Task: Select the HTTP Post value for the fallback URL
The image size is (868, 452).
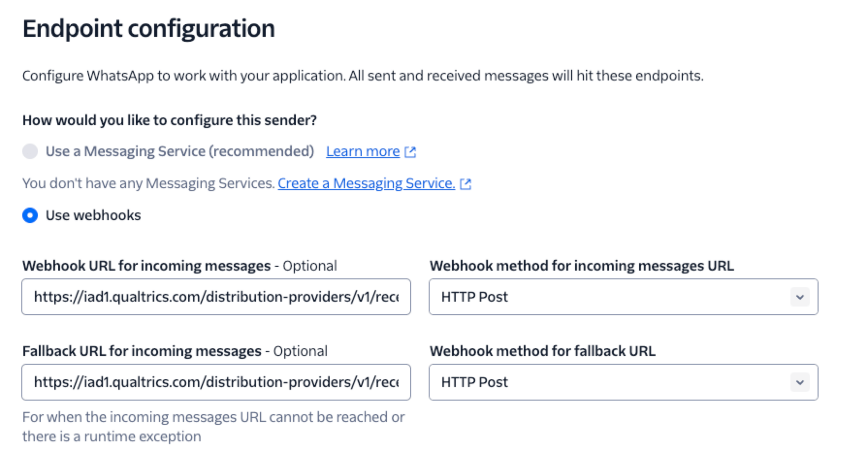Action: click(474, 382)
